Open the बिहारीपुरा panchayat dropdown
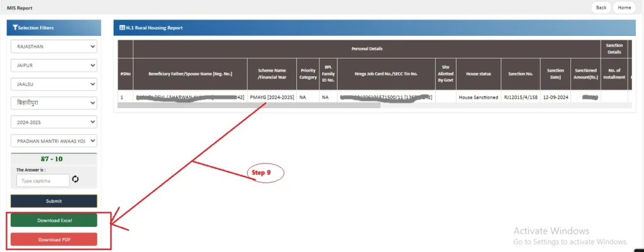Screen dimensions: 644x252 coord(54,104)
